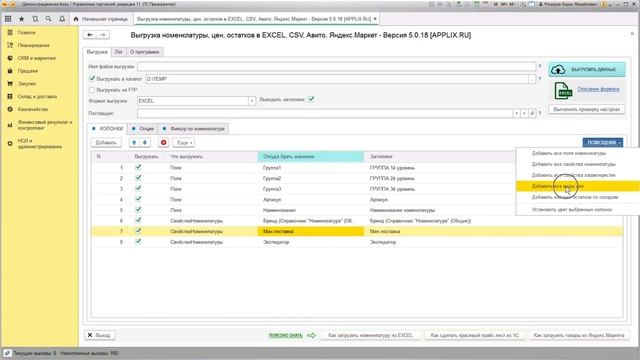640x360 pixels.
Task: Toggle the Выводить заголовки checkbox
Action: [311, 99]
